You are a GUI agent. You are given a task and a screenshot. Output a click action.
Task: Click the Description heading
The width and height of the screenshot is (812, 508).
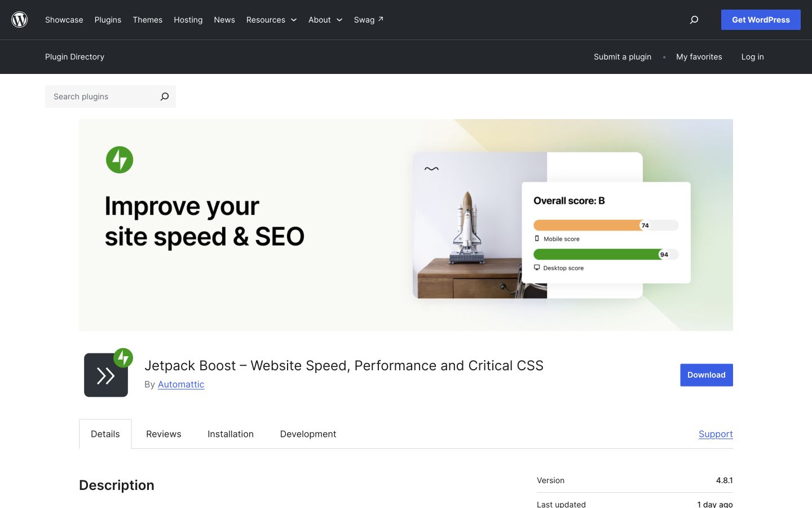coord(117,485)
